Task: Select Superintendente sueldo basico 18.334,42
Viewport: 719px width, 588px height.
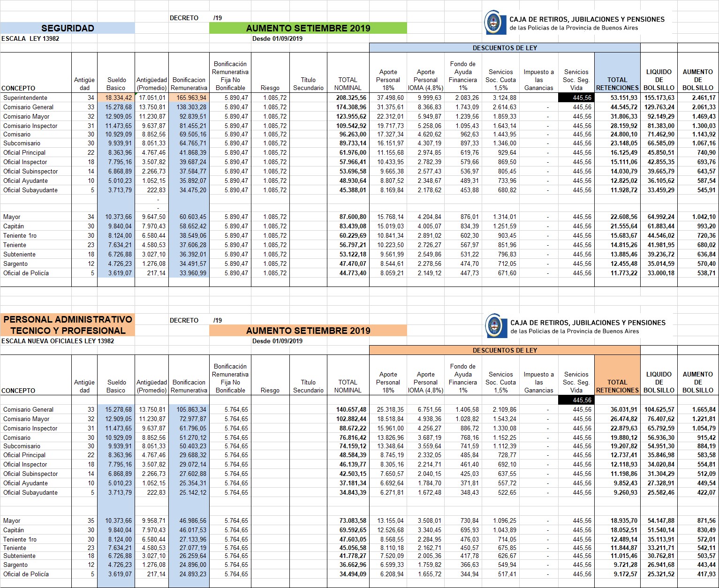Action: [x=116, y=98]
